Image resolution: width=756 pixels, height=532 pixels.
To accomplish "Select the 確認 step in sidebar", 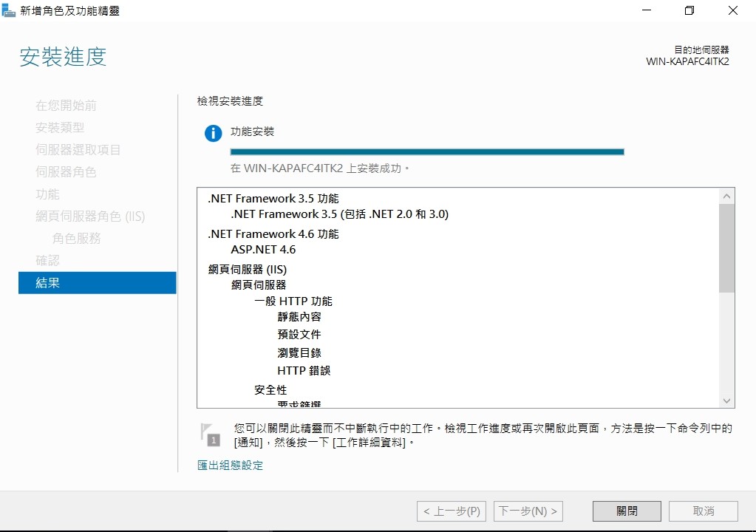I will [x=48, y=261].
